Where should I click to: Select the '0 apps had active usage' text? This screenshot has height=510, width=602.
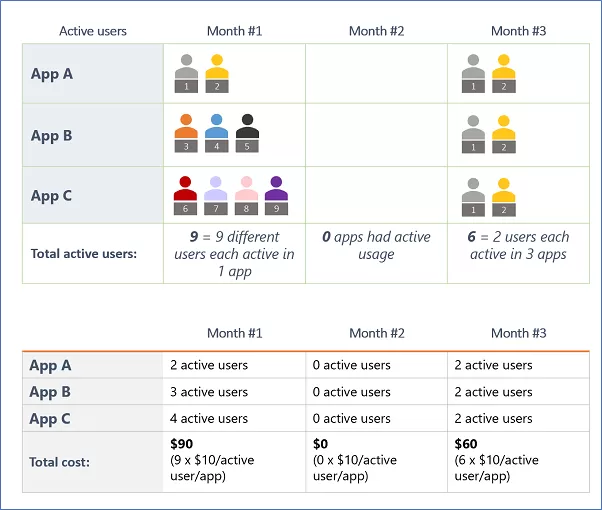point(376,245)
